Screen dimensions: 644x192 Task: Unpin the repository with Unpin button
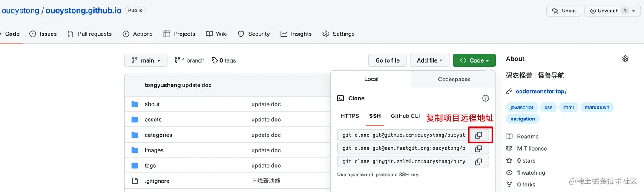[563, 11]
